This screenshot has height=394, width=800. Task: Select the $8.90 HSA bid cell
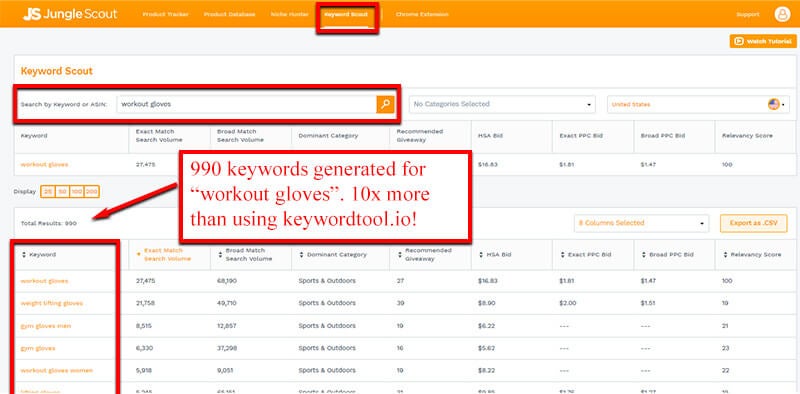486,303
